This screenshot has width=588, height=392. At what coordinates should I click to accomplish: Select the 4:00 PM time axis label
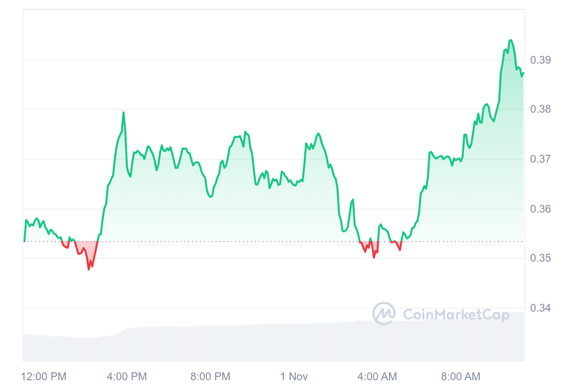pyautogui.click(x=126, y=376)
